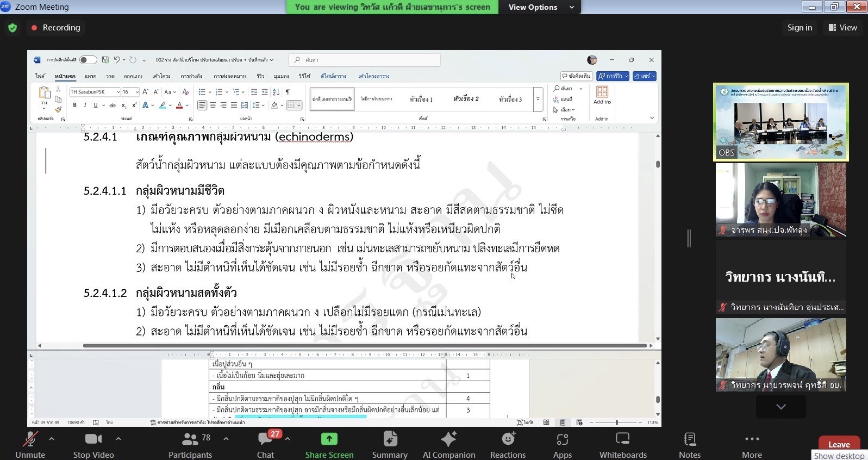Click the Center alignment icon
Screen dimensions: 868x460
(x=213, y=105)
